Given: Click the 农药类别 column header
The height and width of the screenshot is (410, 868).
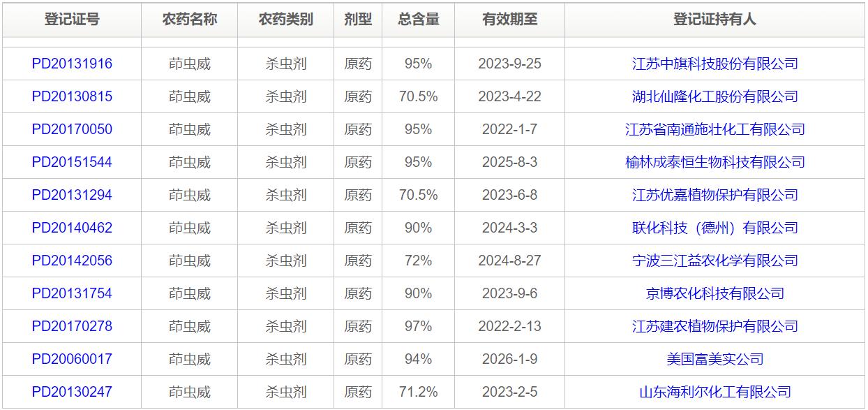Looking at the screenshot, I should (x=285, y=20).
